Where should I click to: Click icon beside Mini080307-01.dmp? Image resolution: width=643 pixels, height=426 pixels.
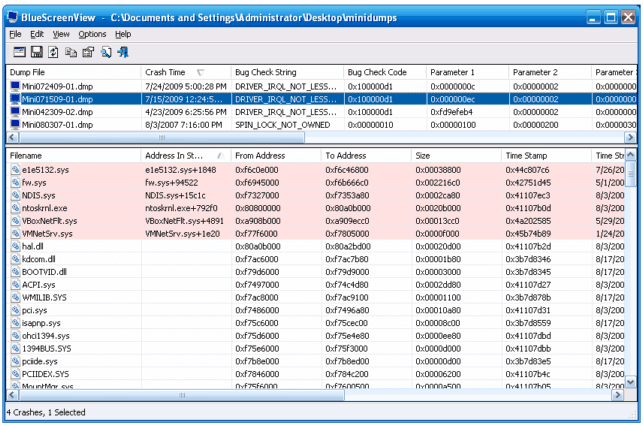tap(15, 124)
